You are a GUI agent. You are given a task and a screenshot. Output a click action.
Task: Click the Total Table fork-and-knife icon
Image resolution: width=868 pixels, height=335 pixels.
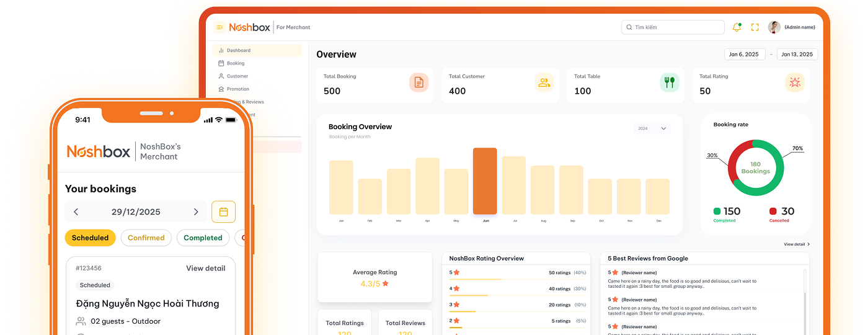[669, 83]
